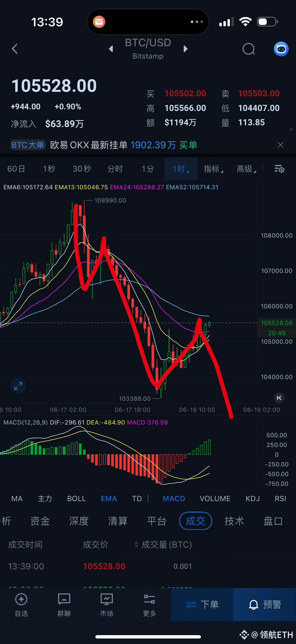
Task: Switch to the 资金 tab
Action: (40, 521)
